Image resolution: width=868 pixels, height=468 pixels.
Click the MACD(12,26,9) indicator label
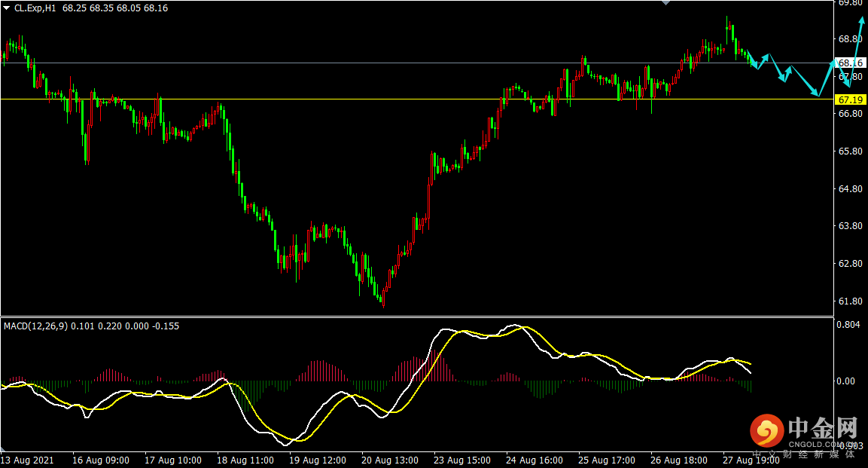(36, 326)
